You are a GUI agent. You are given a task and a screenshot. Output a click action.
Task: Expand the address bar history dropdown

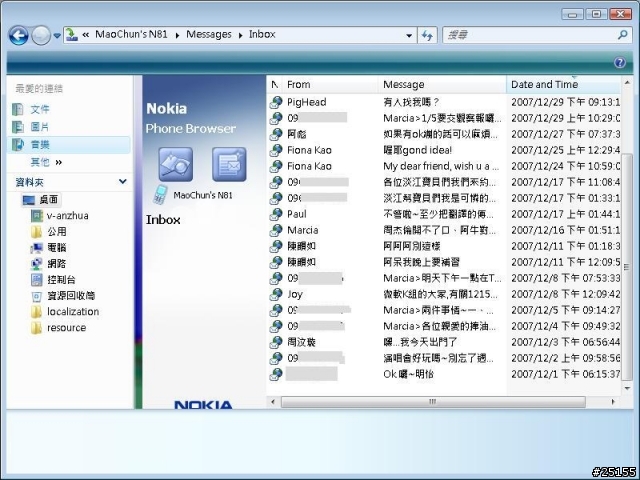tap(409, 36)
